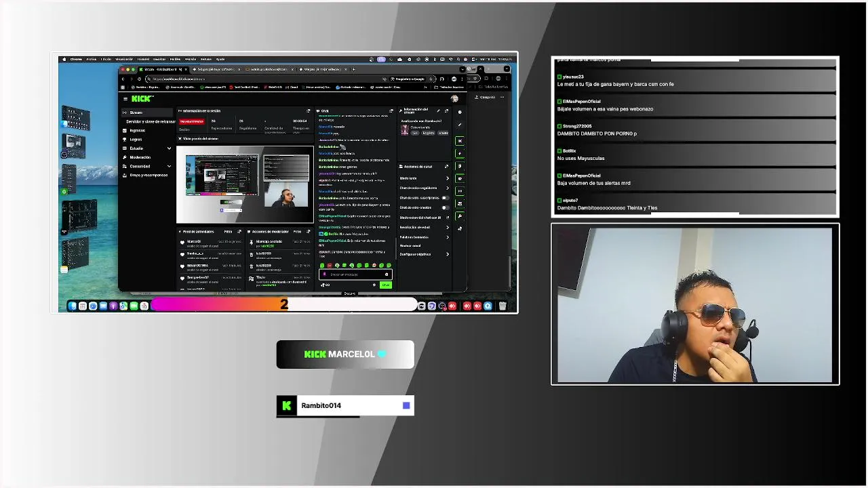Click the Rambito014 alert label
The width and height of the screenshot is (868, 488).
coord(321,405)
